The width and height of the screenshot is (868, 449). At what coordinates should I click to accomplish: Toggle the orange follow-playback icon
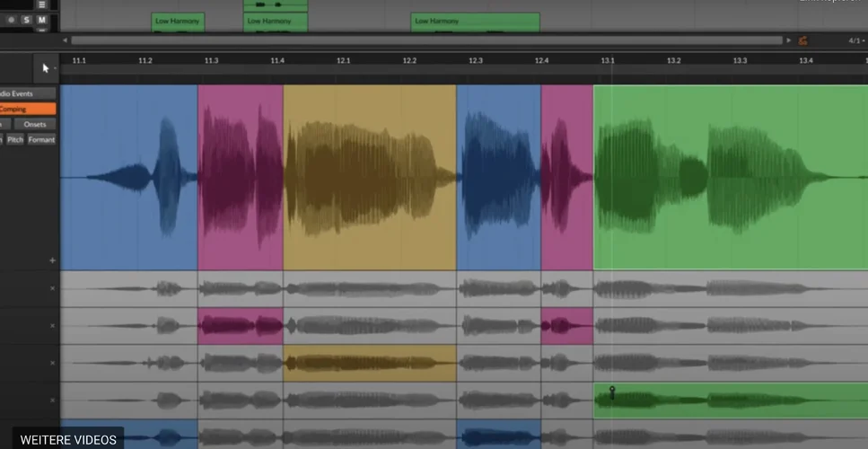click(802, 40)
